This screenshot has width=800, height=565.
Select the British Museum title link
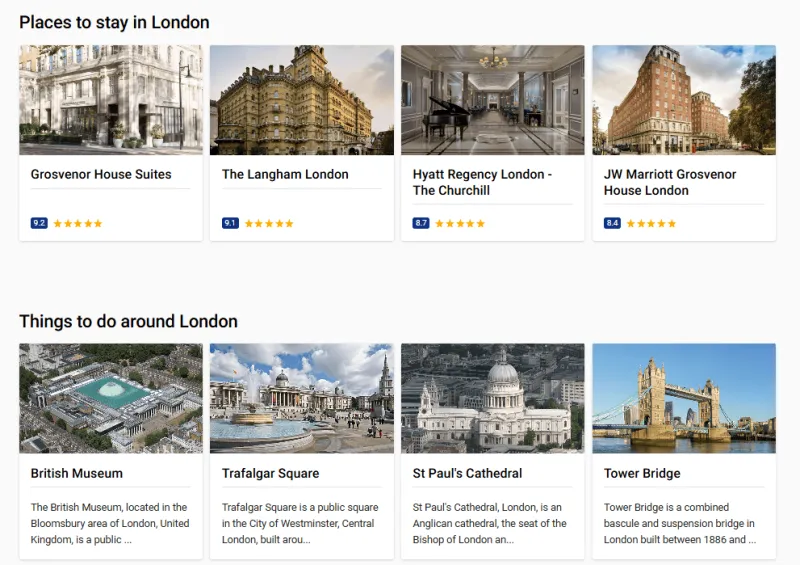pos(77,473)
